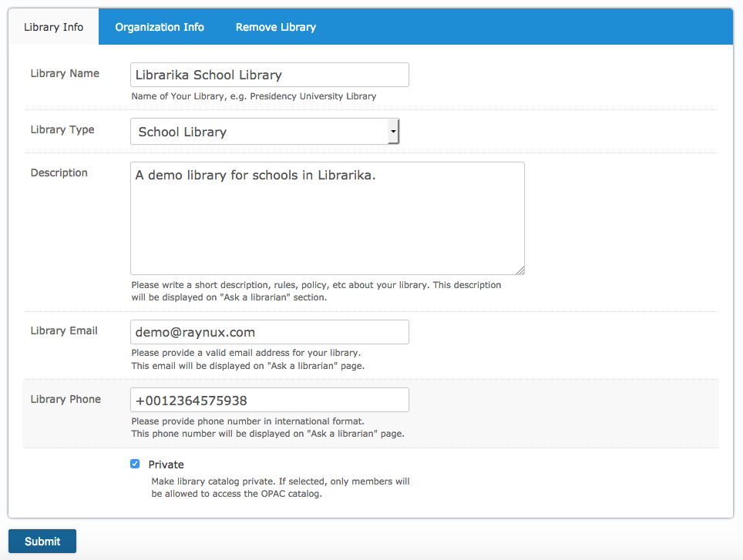Click the Description textarea resize handle
Image resolution: width=743 pixels, height=560 pixels.
pos(520,270)
